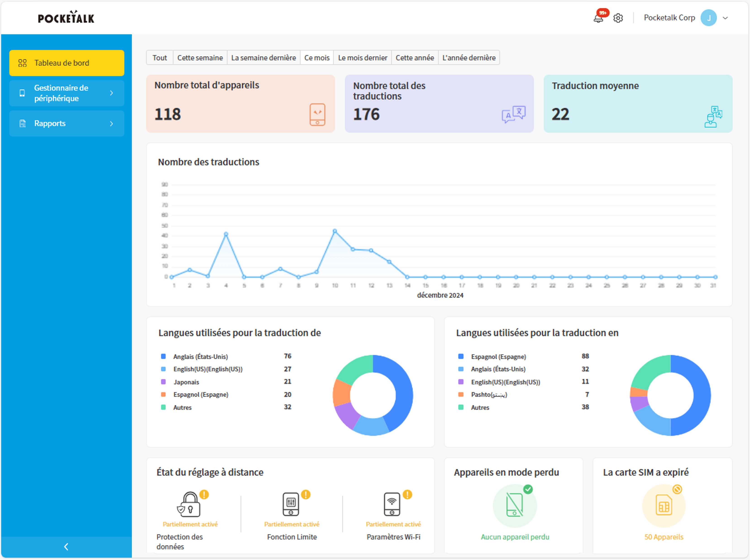Click the day 10 peak chart point
This screenshot has width=750, height=560.
[x=335, y=231]
